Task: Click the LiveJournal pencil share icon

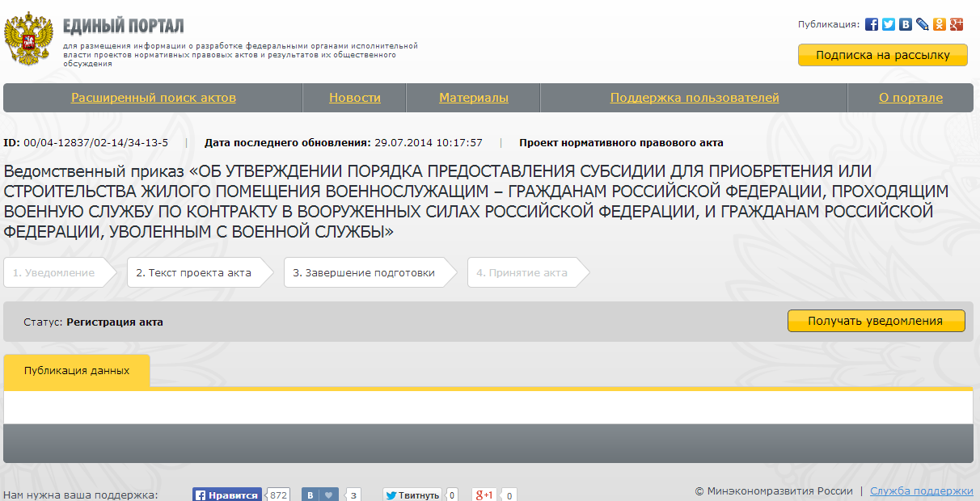Action: click(923, 24)
